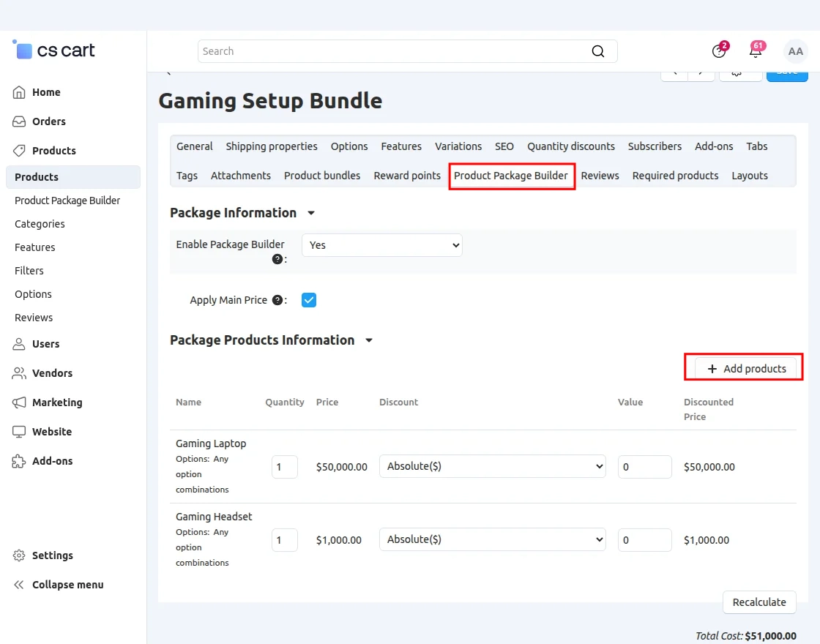Click the Orders inbox icon
Viewport: 820px width, 644px height.
tap(19, 121)
